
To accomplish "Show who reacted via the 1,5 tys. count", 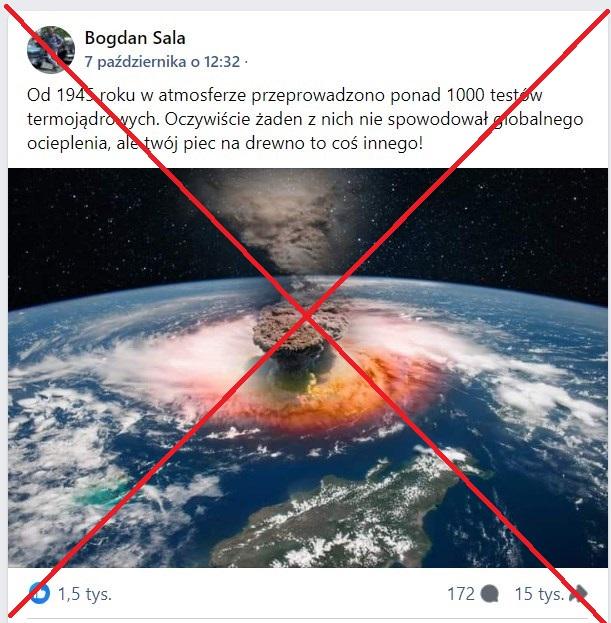I will 85,594.
